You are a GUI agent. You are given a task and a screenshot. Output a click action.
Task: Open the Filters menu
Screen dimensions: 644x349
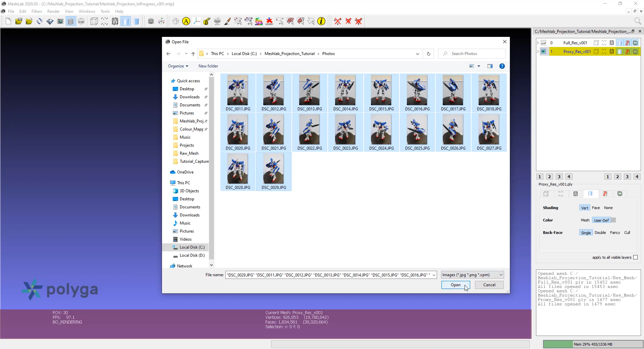coord(37,11)
